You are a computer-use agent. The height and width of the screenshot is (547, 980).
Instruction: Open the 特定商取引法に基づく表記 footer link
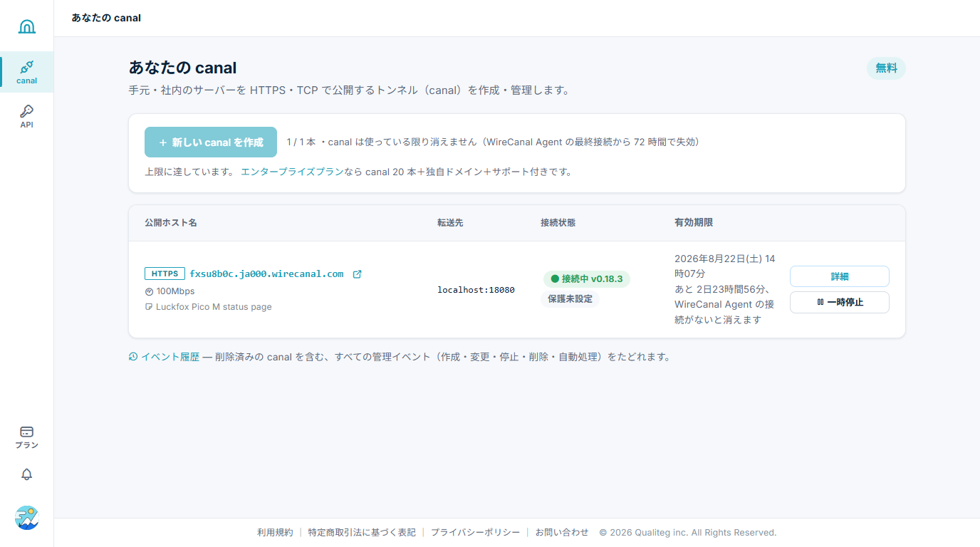(362, 532)
